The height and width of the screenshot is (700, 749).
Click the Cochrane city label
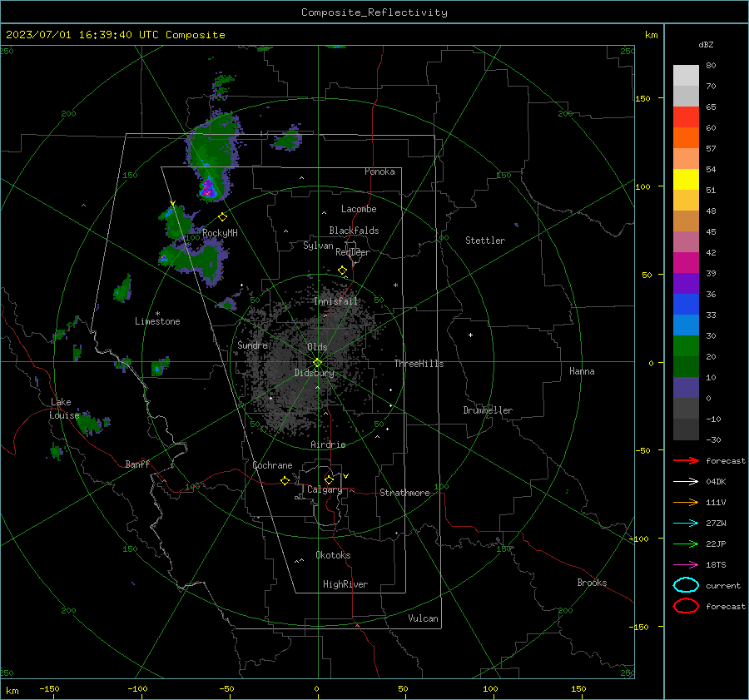272,465
